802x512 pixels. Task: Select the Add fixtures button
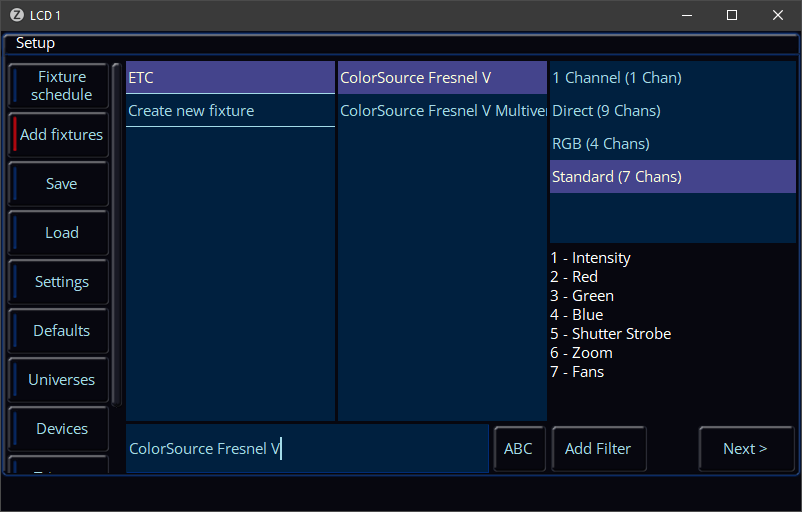tap(58, 135)
